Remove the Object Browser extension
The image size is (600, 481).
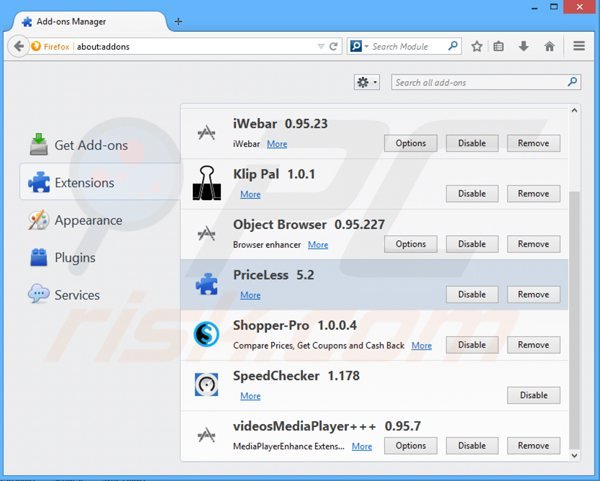point(533,244)
